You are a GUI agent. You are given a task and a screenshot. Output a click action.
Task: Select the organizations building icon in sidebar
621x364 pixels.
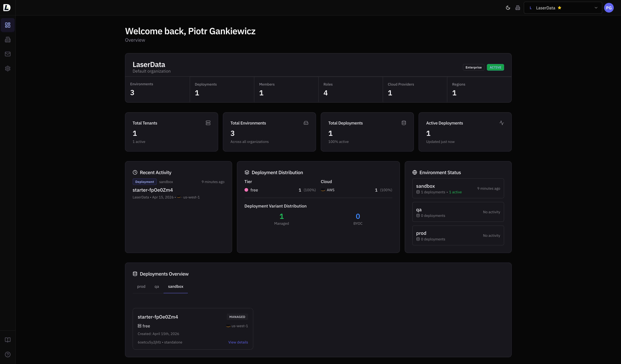point(8,39)
